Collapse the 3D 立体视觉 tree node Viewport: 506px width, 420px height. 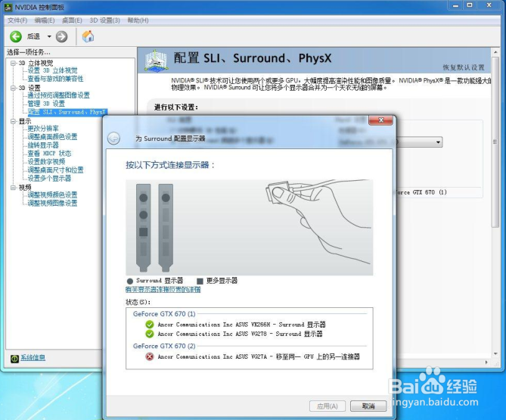(x=13, y=63)
